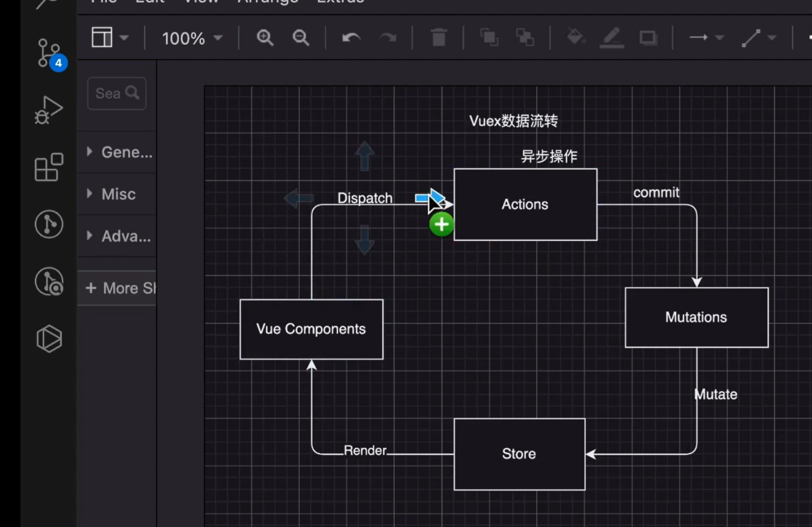Open the view layout dropdown arrow
The width and height of the screenshot is (812, 527).
point(124,38)
